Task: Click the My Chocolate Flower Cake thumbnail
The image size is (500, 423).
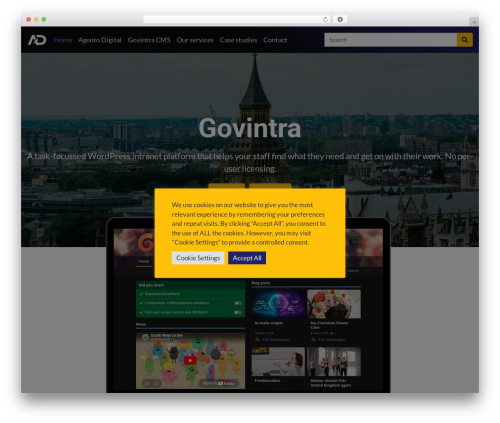Action: (x=334, y=304)
